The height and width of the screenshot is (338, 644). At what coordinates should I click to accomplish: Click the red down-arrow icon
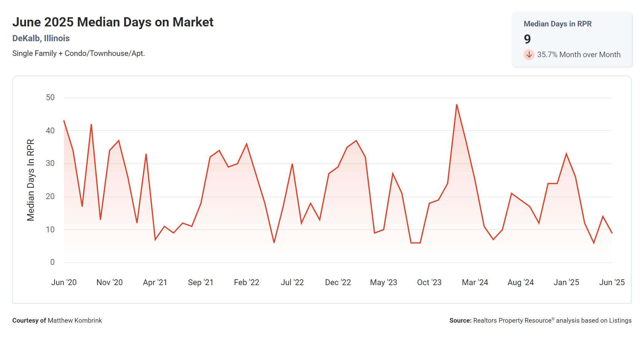(x=529, y=55)
